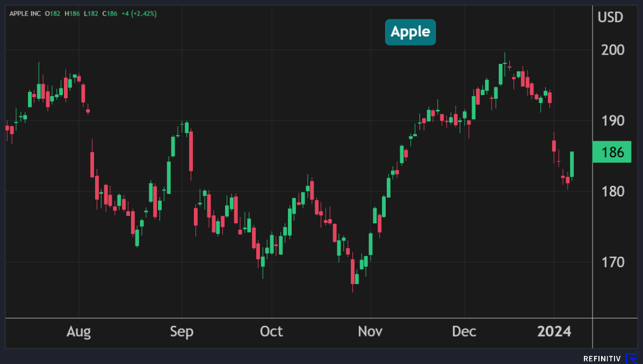Click the C186 close price value

(x=111, y=13)
